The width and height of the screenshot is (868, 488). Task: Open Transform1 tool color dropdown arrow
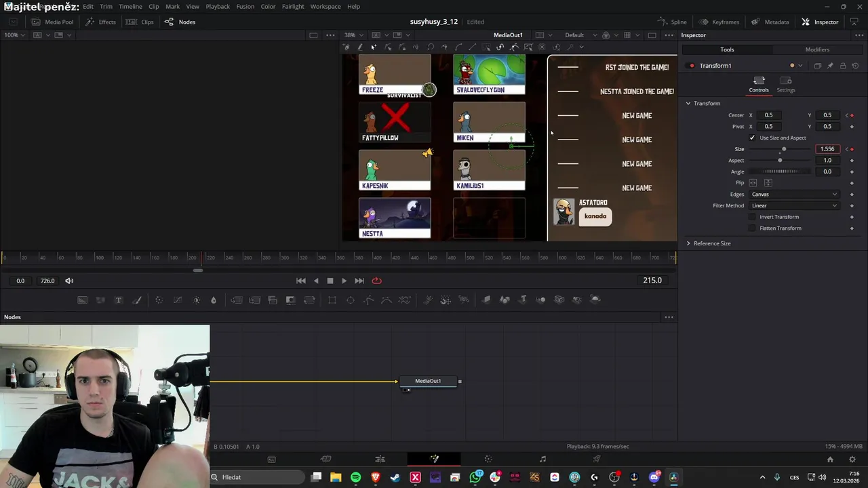tap(800, 66)
